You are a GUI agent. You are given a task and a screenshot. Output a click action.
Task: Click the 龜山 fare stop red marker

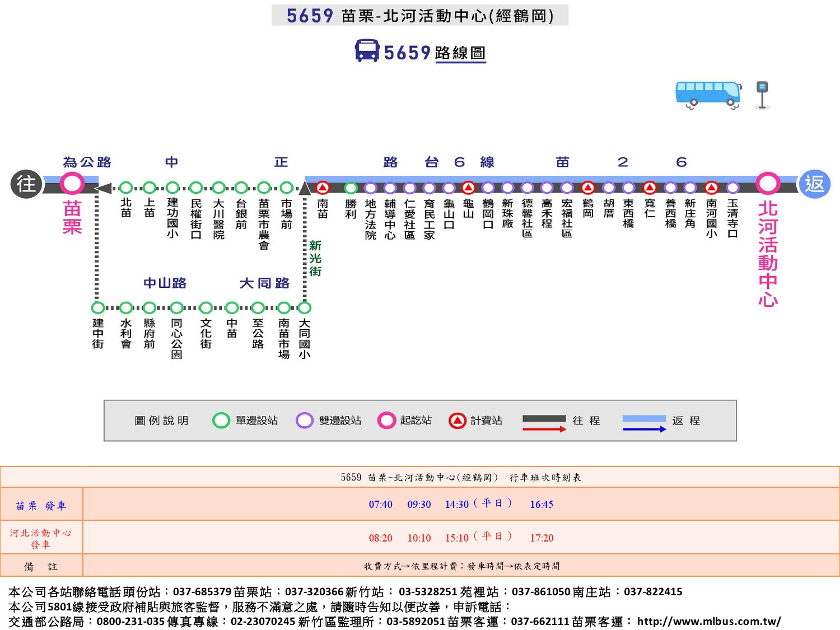pyautogui.click(x=469, y=188)
